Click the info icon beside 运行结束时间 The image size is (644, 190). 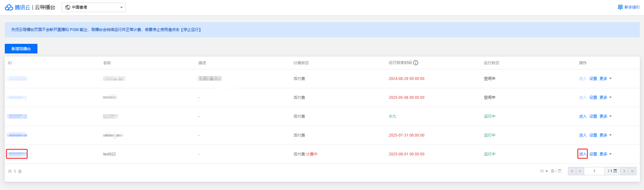(x=416, y=63)
